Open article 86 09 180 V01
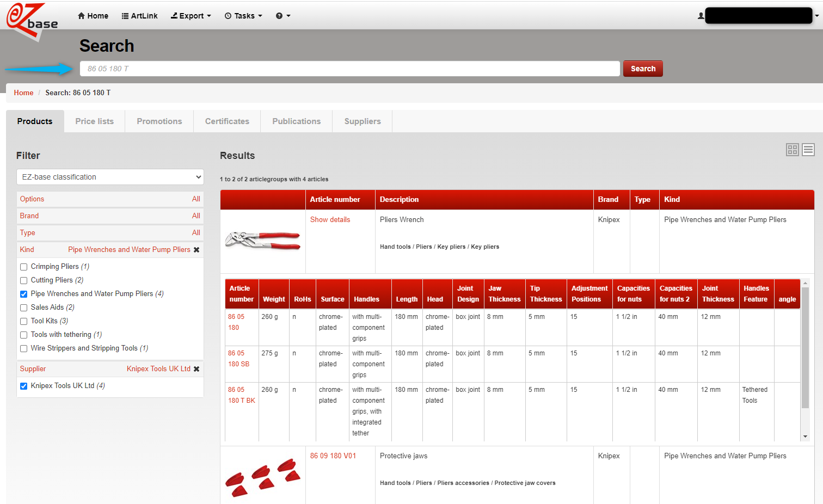 point(333,456)
